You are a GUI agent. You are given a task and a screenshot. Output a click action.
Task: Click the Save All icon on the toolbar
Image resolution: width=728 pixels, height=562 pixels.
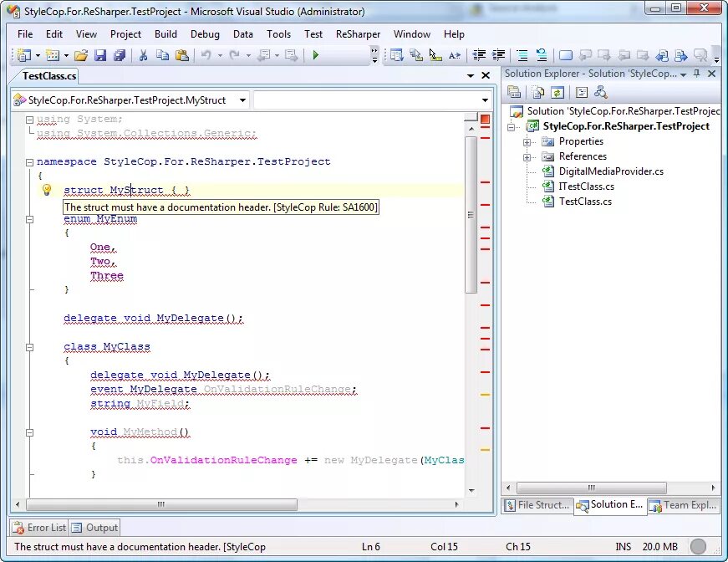tap(120, 54)
